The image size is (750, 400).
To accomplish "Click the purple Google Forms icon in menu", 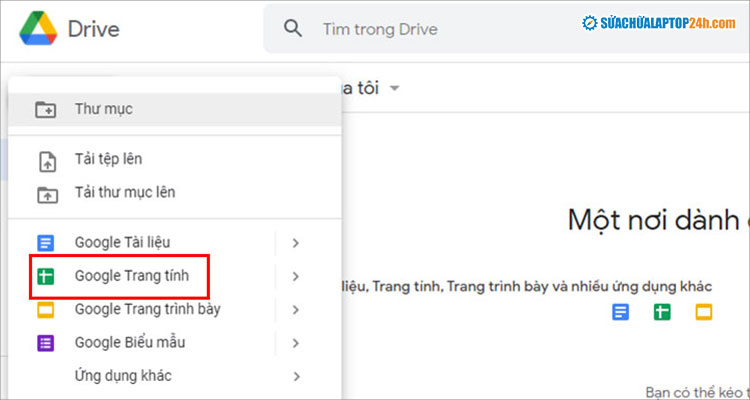I will tap(46, 343).
